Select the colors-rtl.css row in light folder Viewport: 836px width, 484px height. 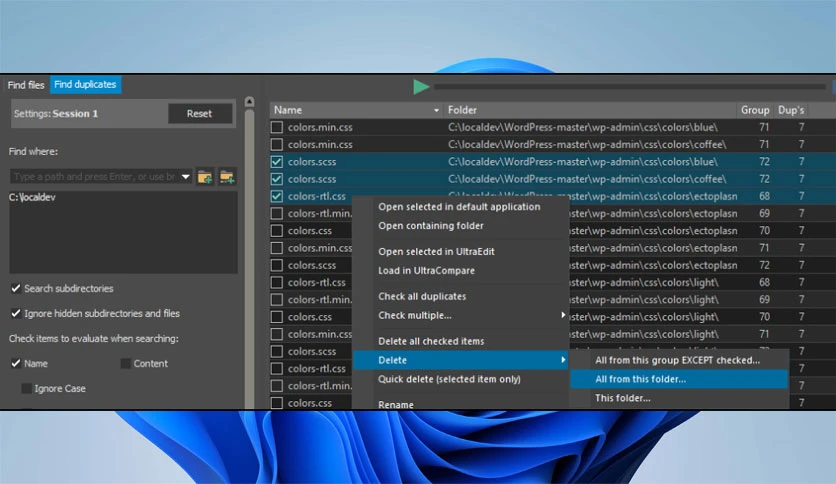(317, 283)
